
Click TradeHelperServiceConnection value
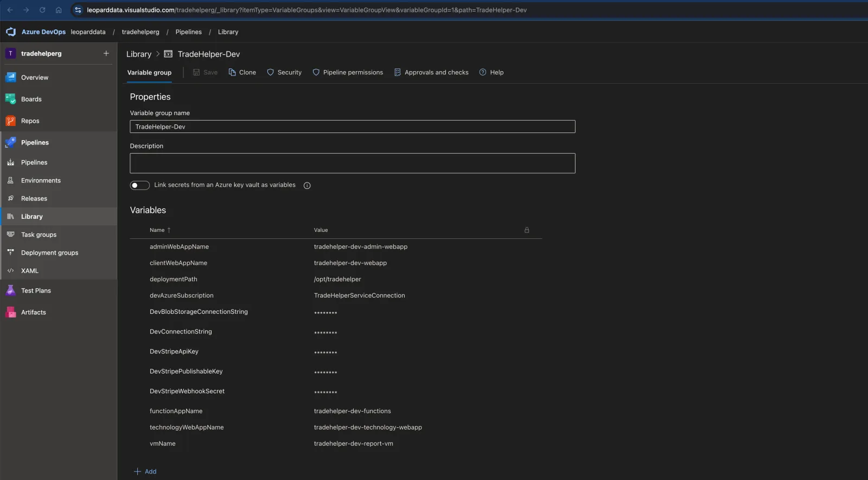pos(359,295)
